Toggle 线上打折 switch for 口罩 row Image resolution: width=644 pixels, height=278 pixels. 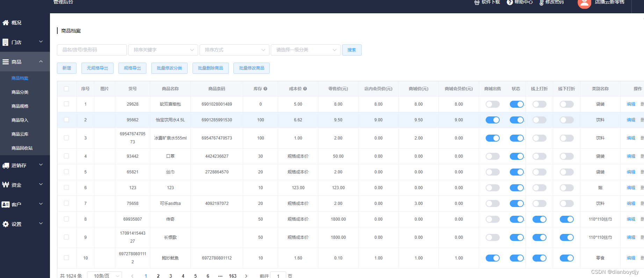click(x=540, y=156)
